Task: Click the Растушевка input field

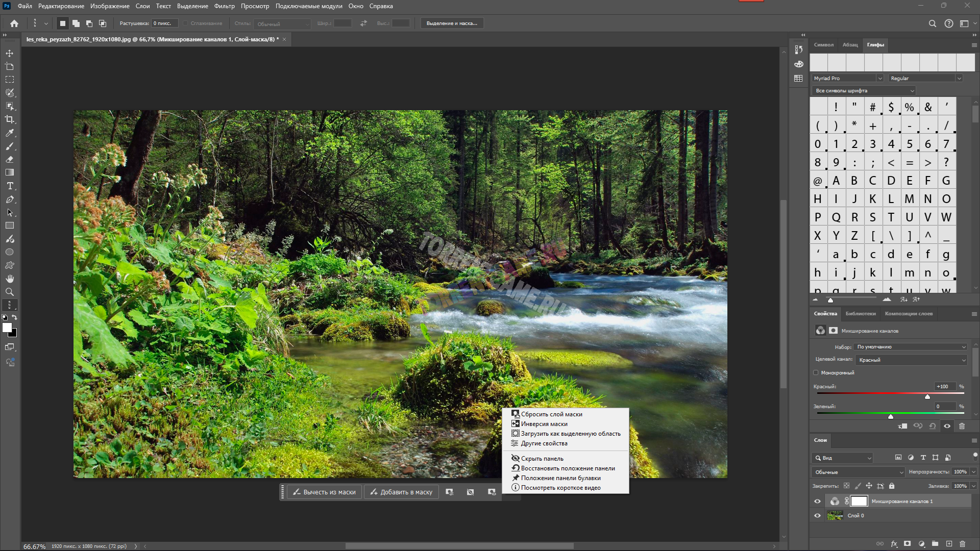Action: (x=164, y=23)
